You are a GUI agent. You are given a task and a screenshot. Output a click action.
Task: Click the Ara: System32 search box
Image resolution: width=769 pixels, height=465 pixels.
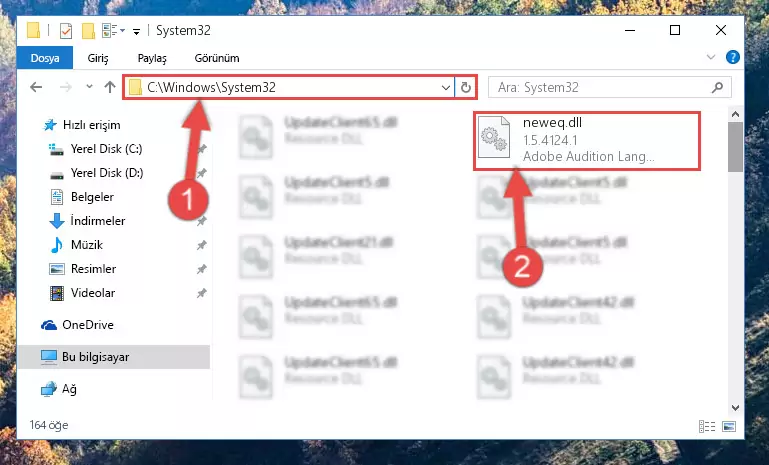click(x=603, y=87)
